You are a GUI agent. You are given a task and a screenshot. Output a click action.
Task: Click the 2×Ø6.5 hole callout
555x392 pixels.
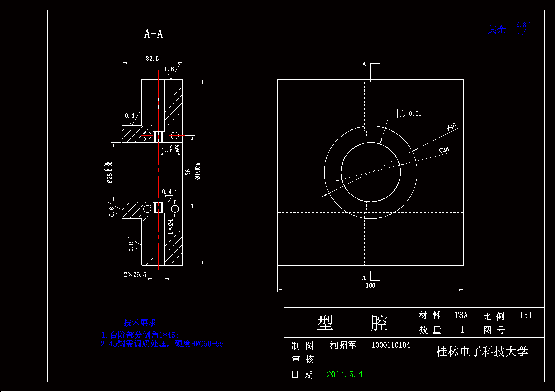click(135, 275)
